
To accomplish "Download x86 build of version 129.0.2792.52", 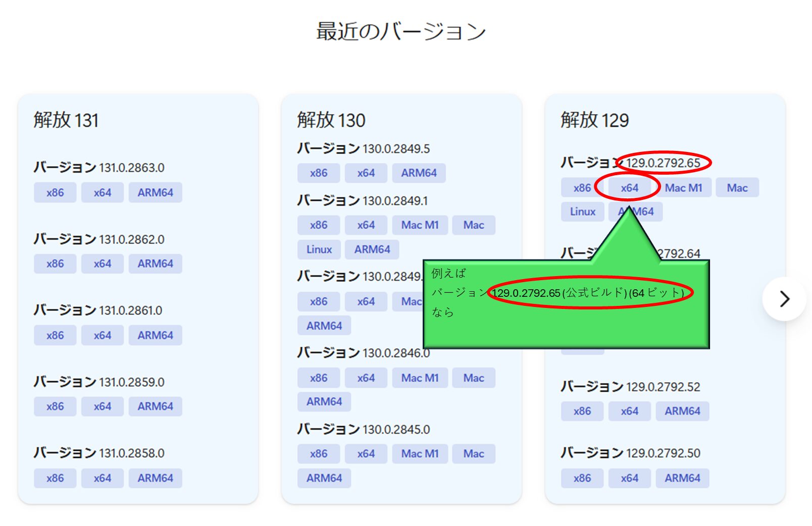I will coord(582,411).
